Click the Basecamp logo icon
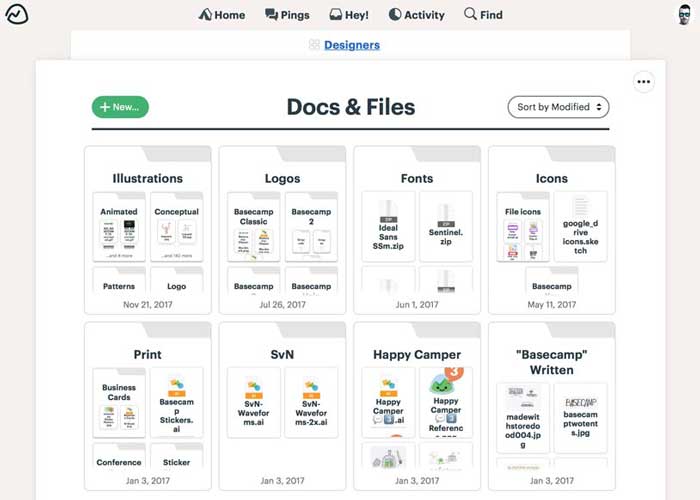 [x=17, y=14]
